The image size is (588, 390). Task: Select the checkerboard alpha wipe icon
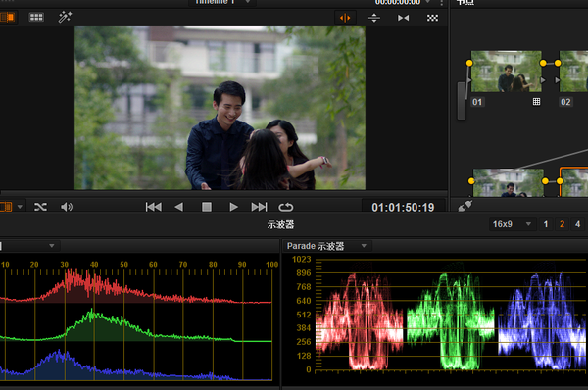(x=432, y=18)
